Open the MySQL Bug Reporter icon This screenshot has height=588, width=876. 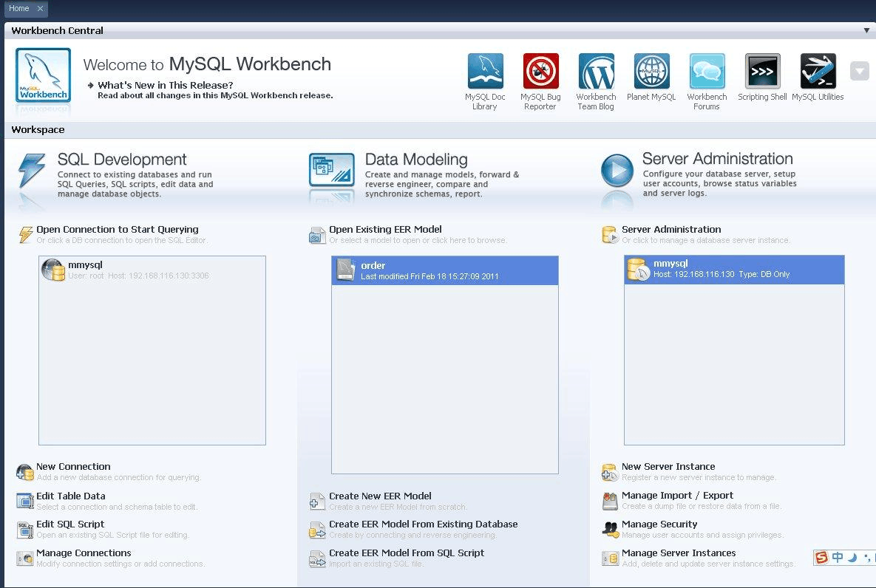tap(541, 71)
